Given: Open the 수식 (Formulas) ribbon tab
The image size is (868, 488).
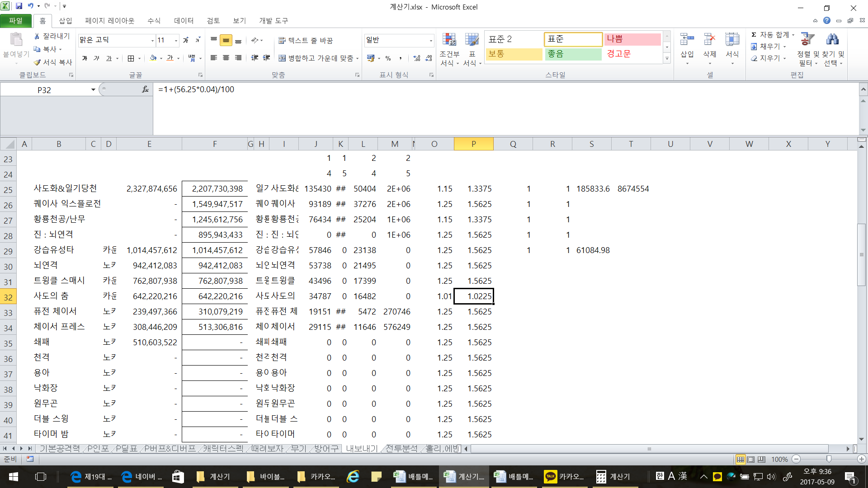Looking at the screenshot, I should (154, 21).
